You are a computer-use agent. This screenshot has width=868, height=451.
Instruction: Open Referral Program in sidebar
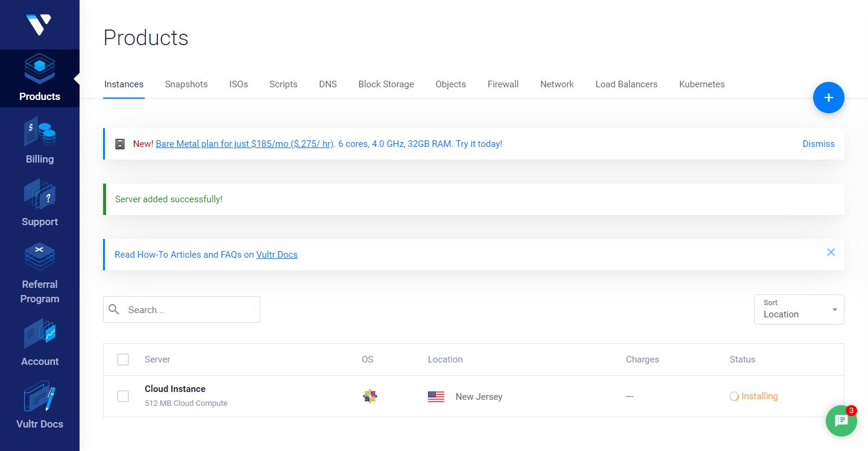tap(40, 273)
